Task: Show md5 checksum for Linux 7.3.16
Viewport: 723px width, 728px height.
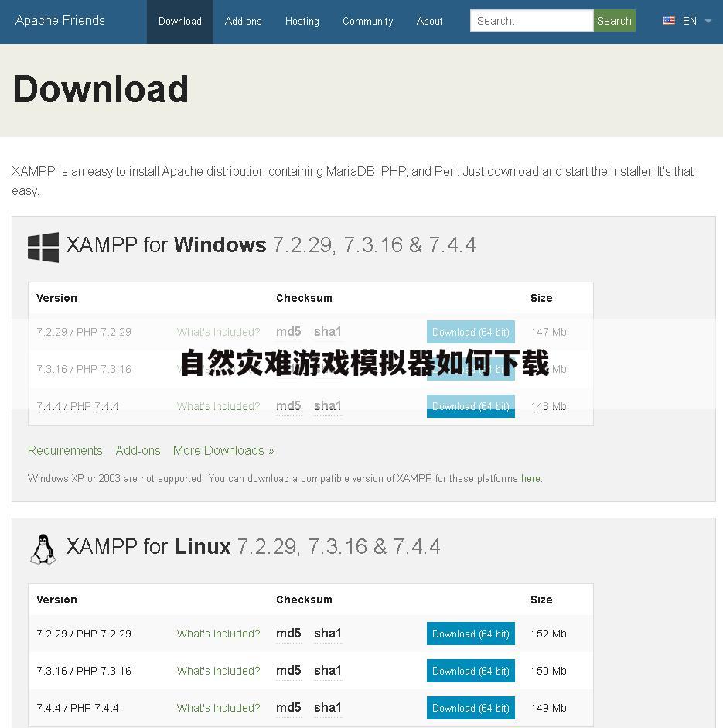Action: tap(288, 671)
